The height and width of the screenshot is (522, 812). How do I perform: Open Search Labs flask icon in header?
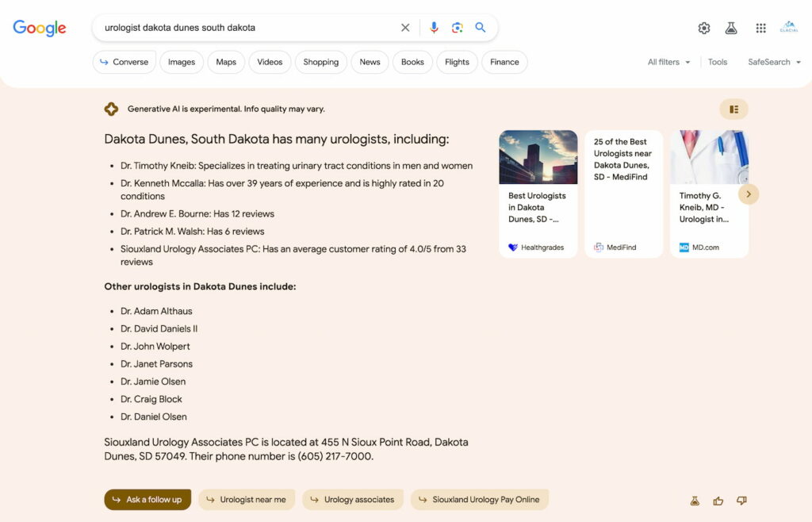tap(731, 28)
